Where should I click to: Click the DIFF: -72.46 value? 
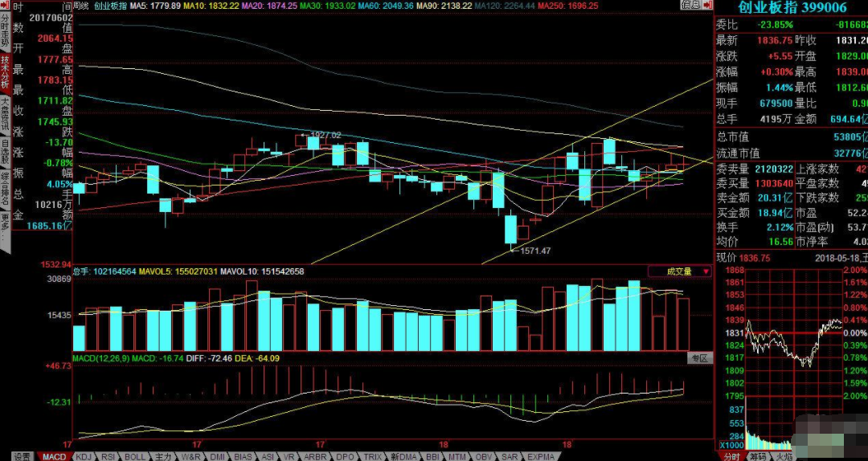(207, 359)
